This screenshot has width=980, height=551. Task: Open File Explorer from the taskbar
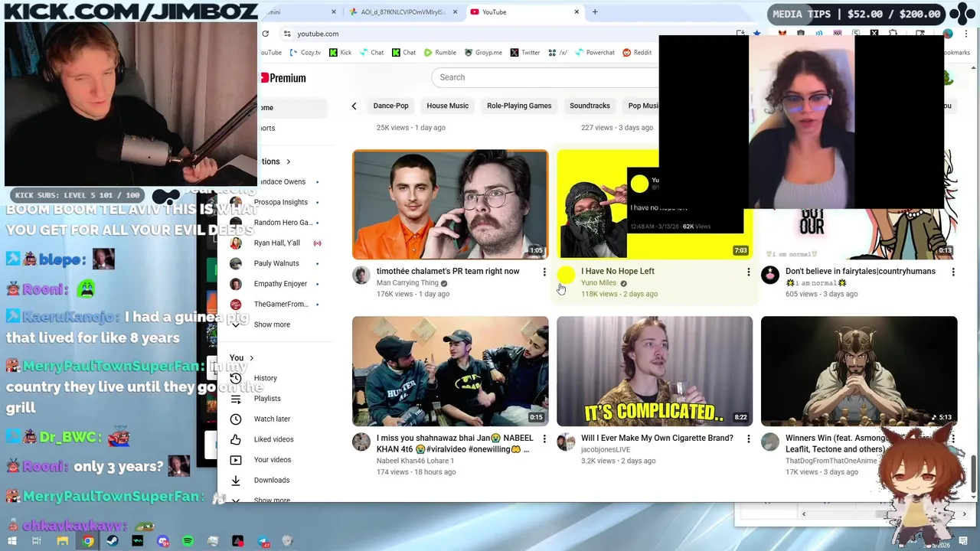[x=62, y=542]
